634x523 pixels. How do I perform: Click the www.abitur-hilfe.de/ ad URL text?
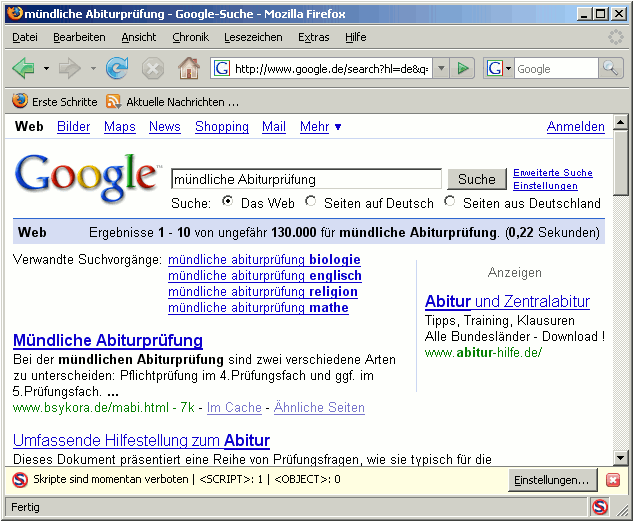click(x=483, y=353)
